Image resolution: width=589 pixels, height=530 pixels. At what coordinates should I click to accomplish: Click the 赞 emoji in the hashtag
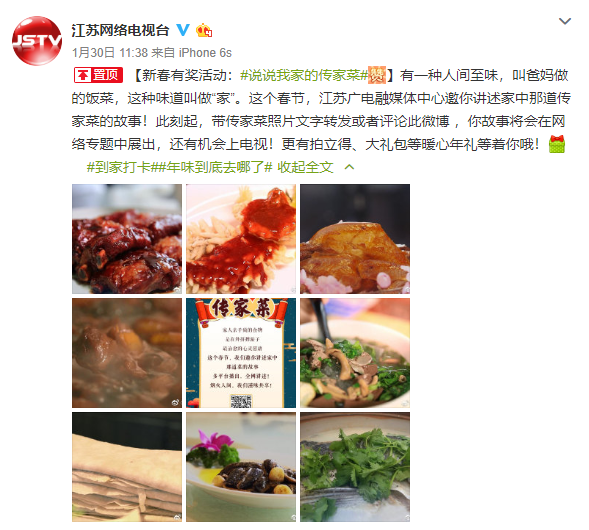377,75
